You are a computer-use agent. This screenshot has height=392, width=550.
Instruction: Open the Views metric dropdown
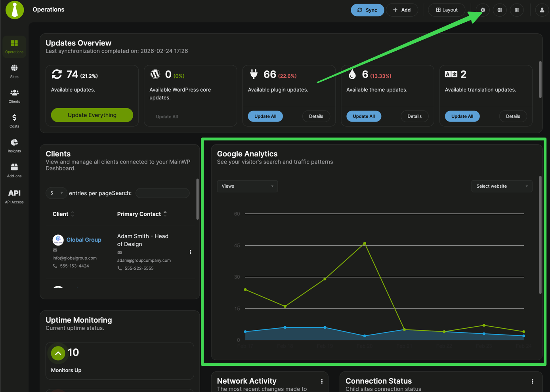[x=247, y=186]
